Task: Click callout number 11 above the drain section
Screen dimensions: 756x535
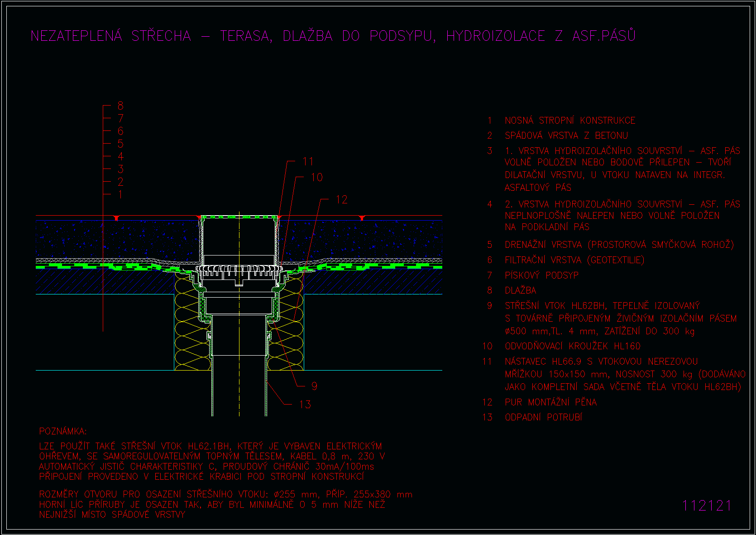Action: tap(308, 162)
